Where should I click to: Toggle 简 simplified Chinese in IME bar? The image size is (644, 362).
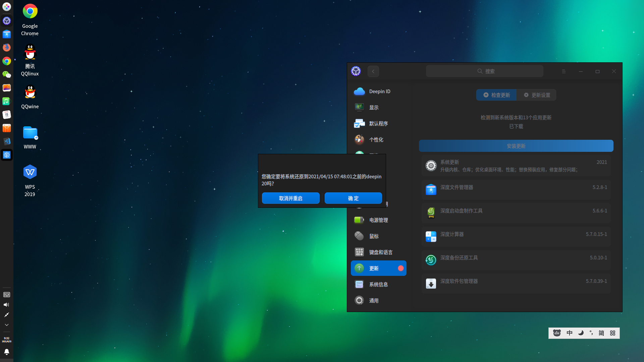pos(601,333)
